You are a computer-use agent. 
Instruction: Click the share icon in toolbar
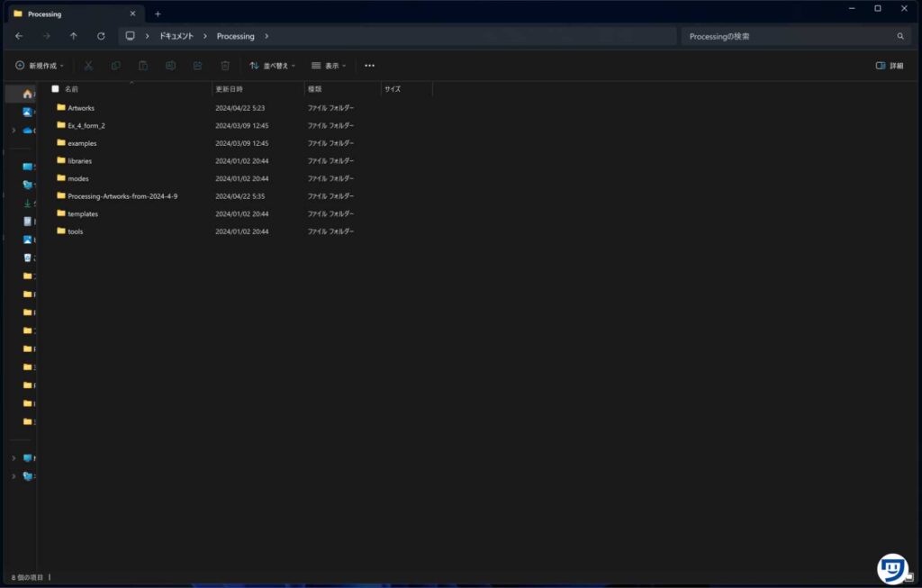[x=197, y=65]
